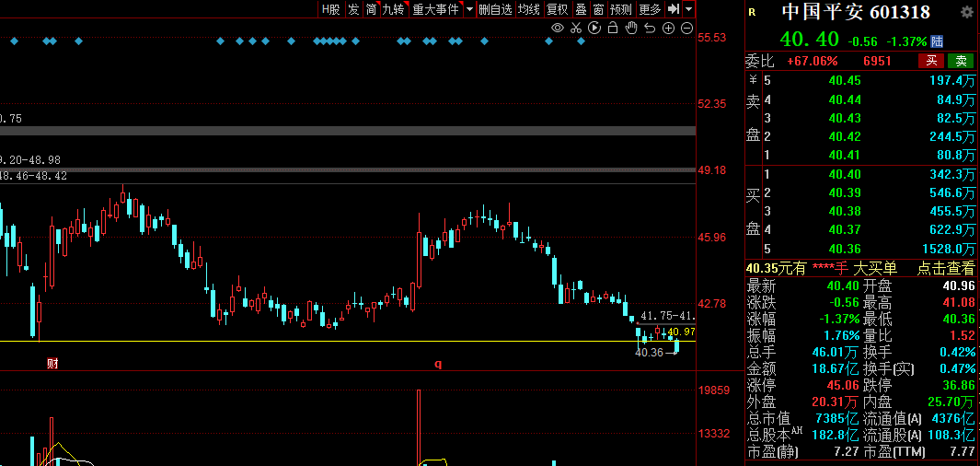Start chart replay with the play icon
The image size is (980, 466).
pyautogui.click(x=594, y=28)
